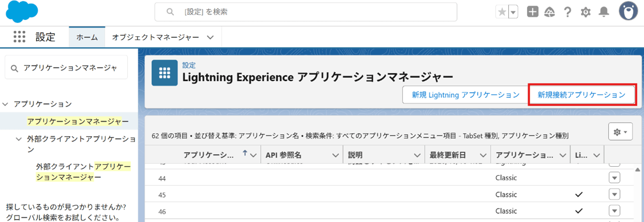Sort by the 説明 column header
This screenshot has height=222, width=644.
[x=355, y=155]
